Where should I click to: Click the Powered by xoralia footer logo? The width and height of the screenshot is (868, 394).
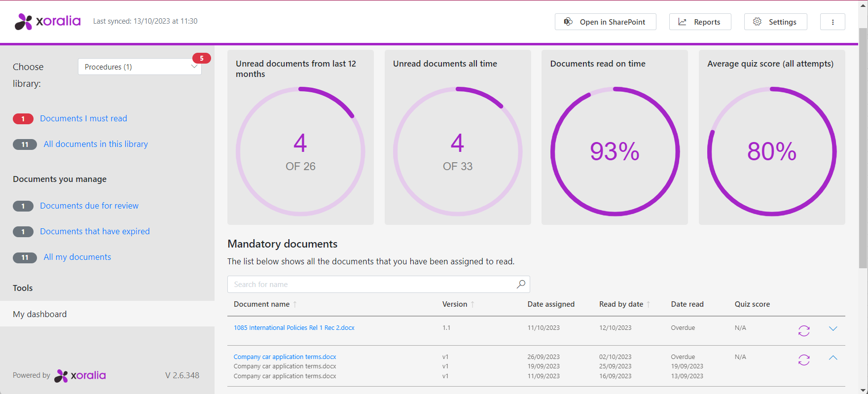click(x=80, y=376)
